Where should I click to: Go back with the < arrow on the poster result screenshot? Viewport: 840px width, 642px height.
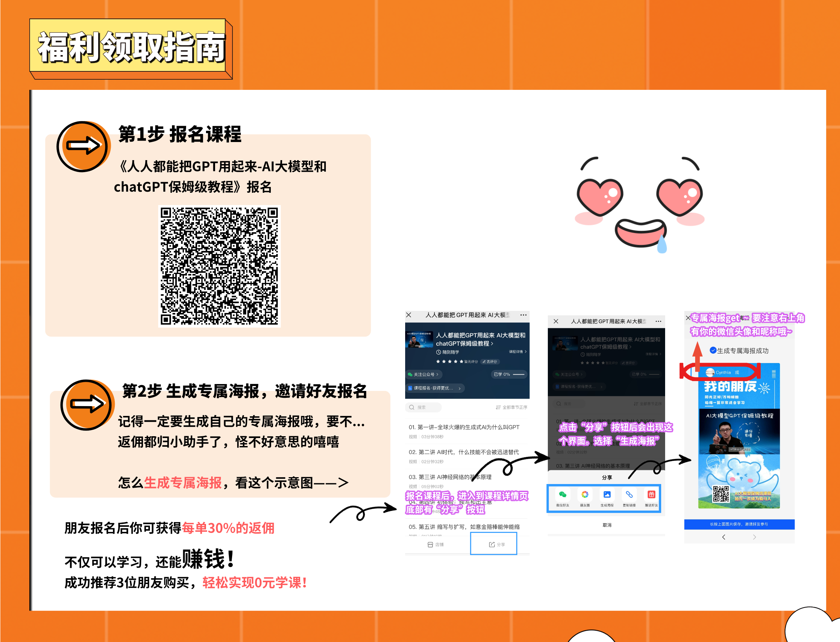[723, 537]
